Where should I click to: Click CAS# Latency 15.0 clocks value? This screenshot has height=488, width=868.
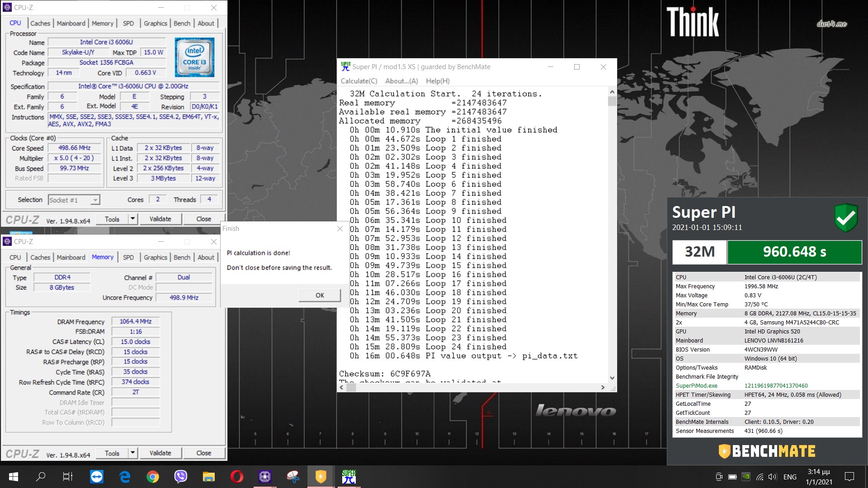tap(136, 342)
